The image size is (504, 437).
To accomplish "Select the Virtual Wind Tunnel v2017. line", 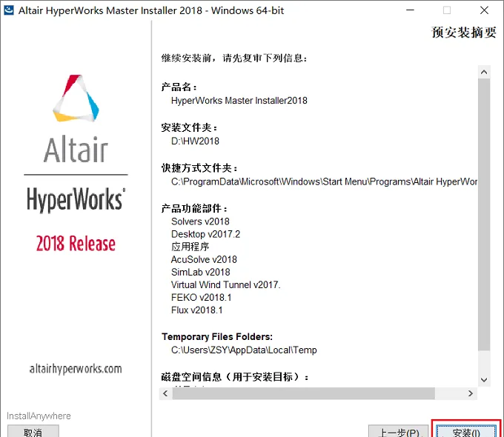I will pos(225,284).
